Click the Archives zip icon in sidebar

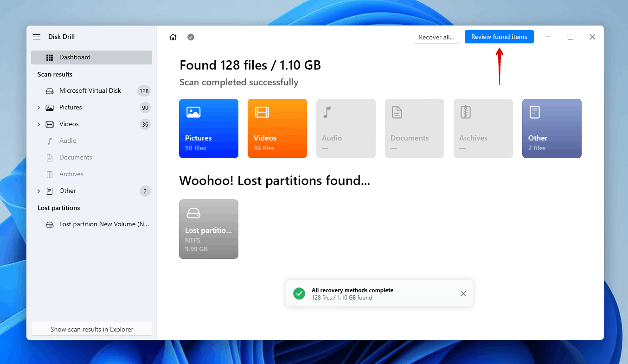pos(50,174)
